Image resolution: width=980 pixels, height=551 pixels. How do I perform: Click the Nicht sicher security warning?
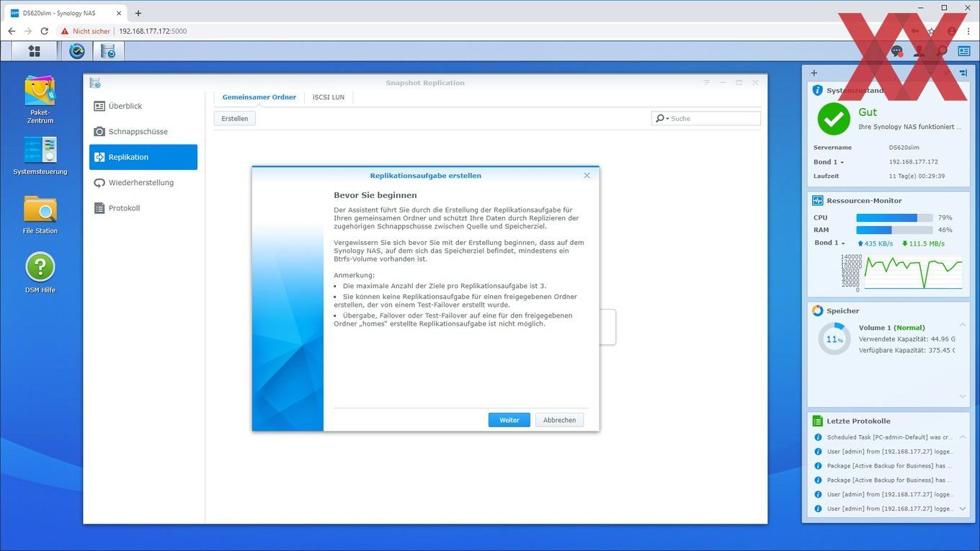pos(86,31)
